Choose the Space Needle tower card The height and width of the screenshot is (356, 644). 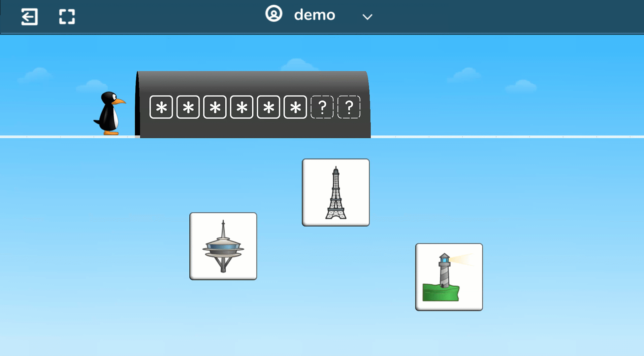(x=223, y=246)
